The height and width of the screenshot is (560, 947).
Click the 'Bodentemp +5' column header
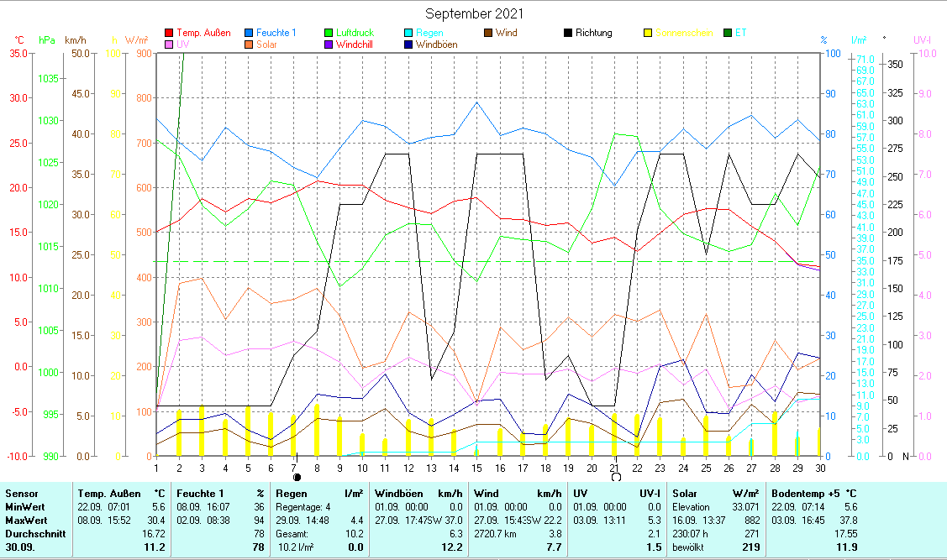(x=805, y=494)
